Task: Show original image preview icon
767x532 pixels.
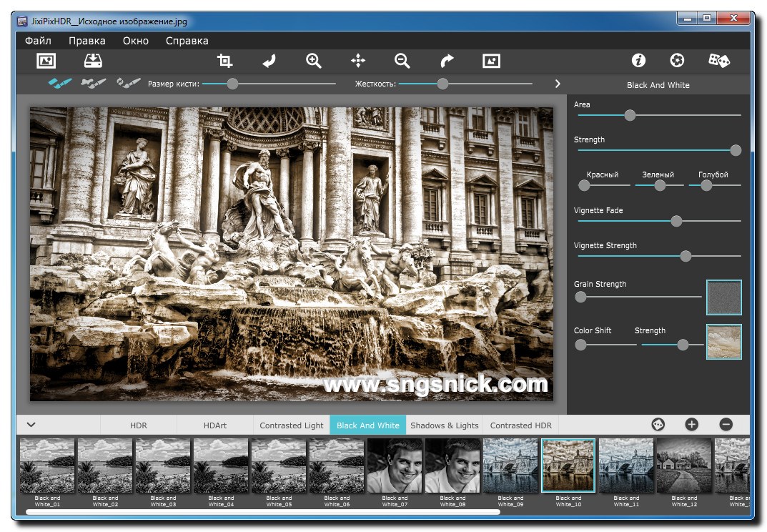Action: click(491, 61)
